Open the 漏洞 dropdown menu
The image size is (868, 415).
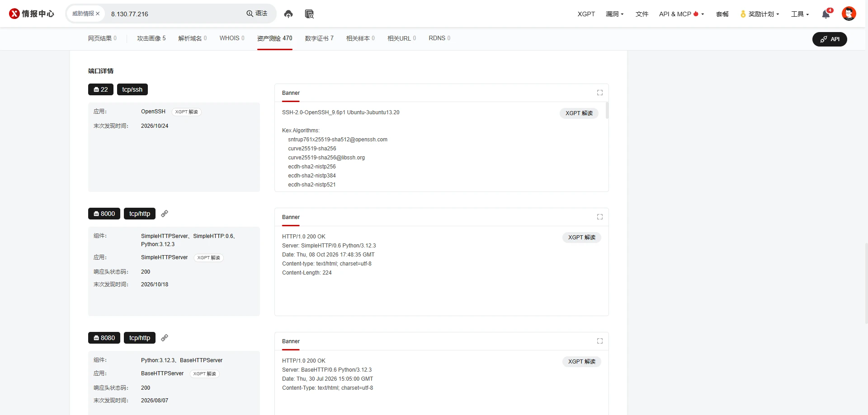[614, 14]
